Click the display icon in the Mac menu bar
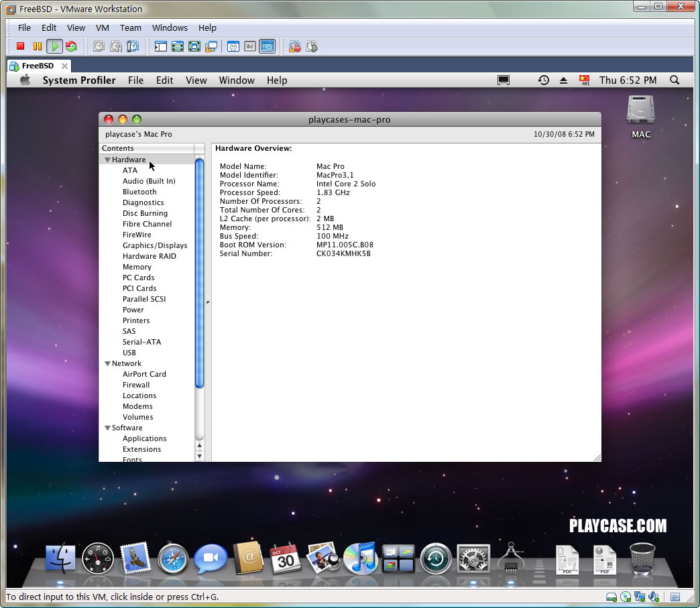 pyautogui.click(x=503, y=80)
